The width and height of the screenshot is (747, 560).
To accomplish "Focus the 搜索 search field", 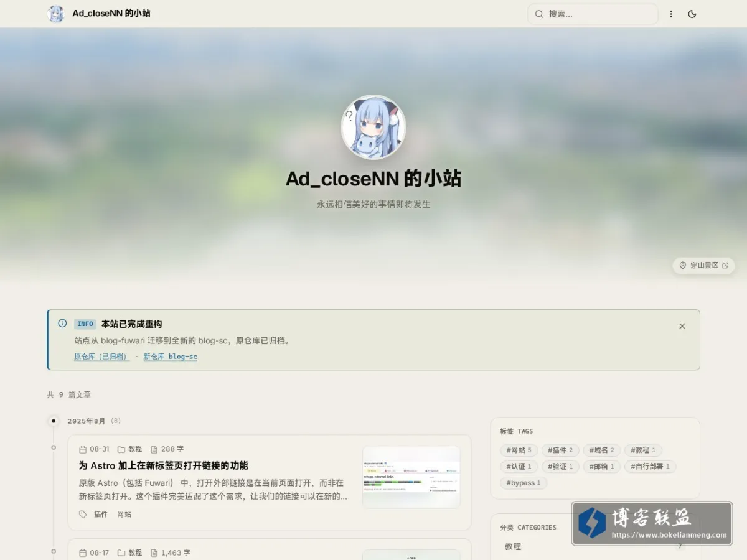I will 593,14.
